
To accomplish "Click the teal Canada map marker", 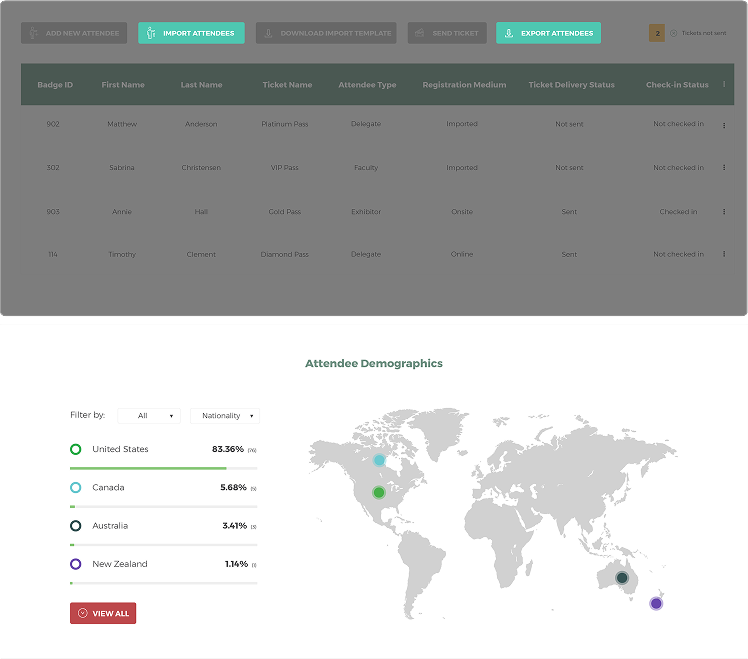I will [x=379, y=460].
